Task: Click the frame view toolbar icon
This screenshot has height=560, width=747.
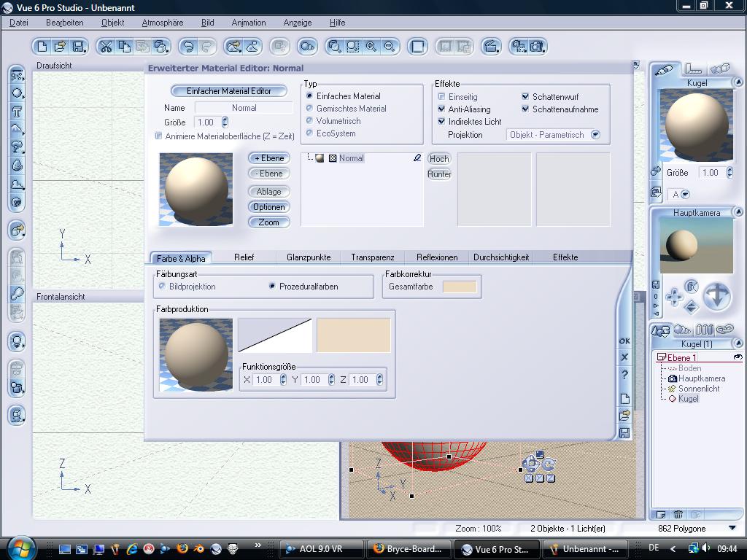Action: tap(418, 47)
